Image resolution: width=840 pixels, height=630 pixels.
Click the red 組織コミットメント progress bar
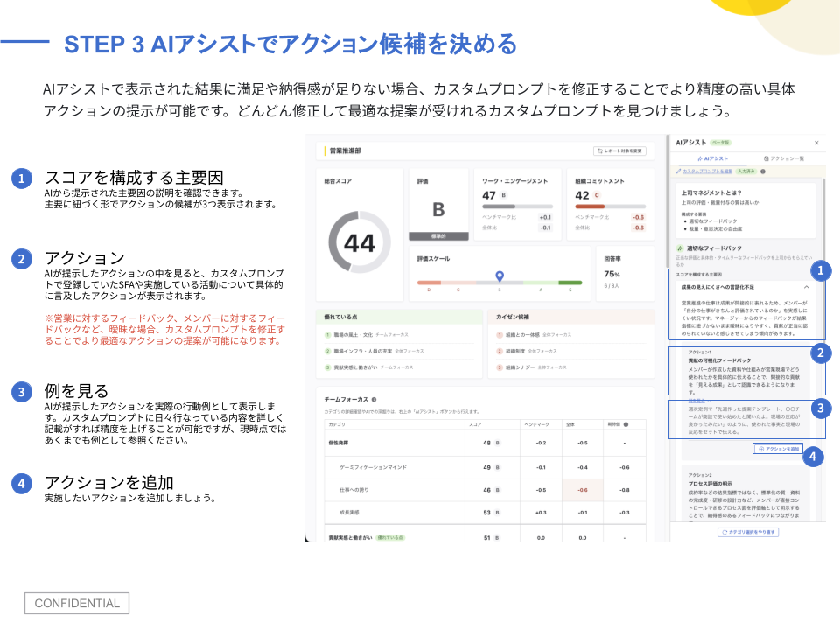(x=610, y=206)
